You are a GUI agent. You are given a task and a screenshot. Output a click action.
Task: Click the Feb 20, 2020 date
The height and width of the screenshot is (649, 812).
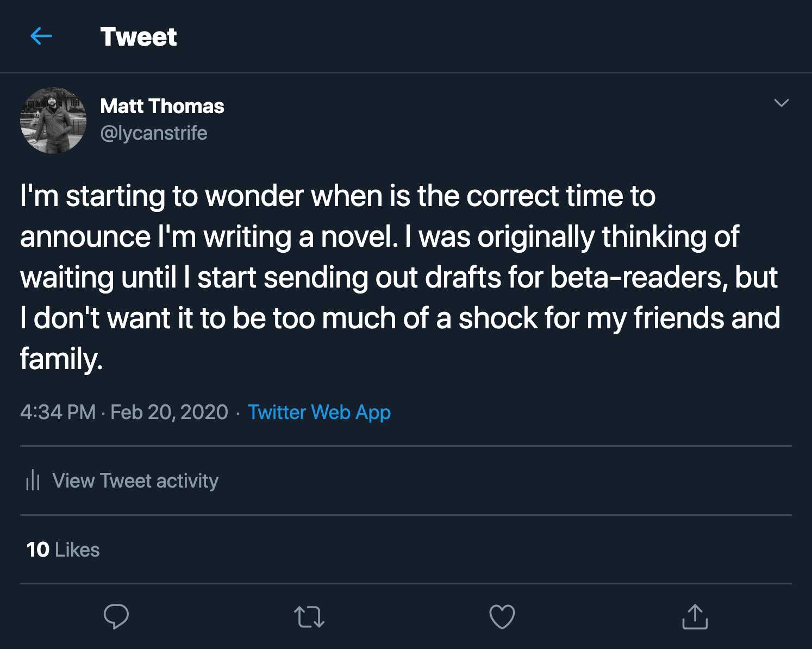pos(169,413)
